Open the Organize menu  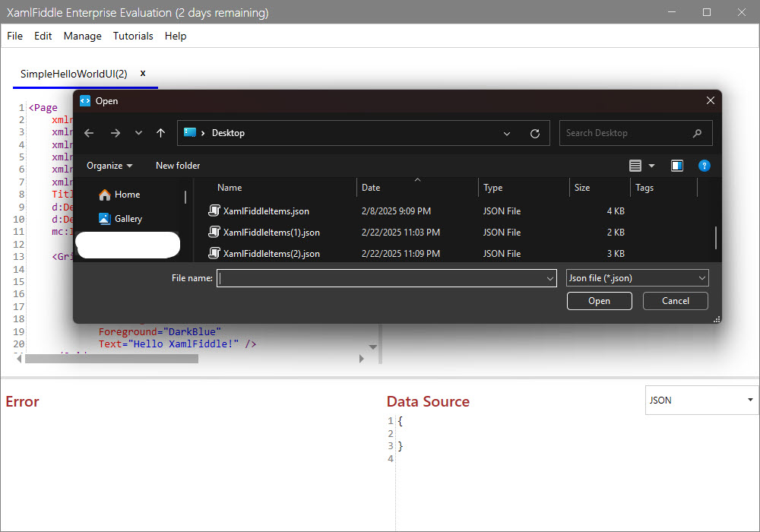tap(109, 166)
